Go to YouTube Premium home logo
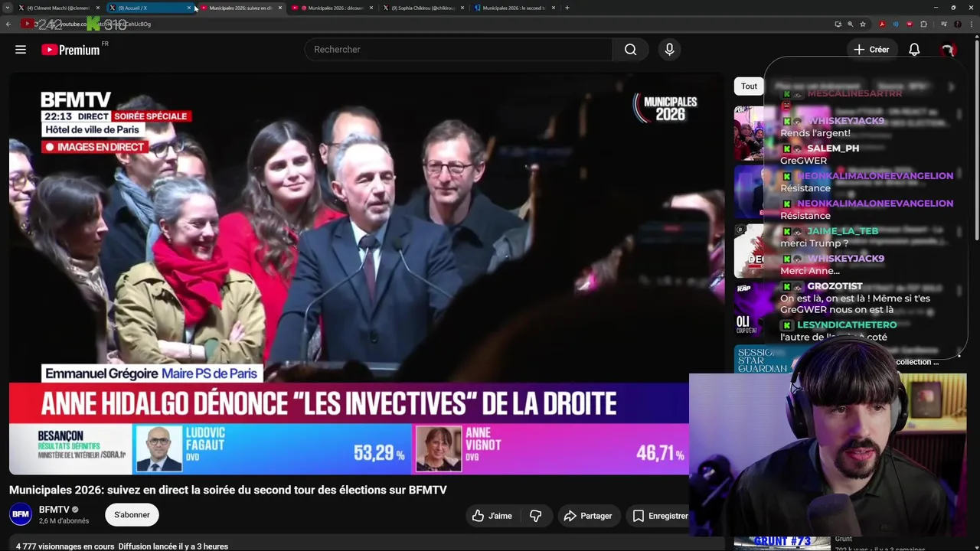 click(70, 50)
